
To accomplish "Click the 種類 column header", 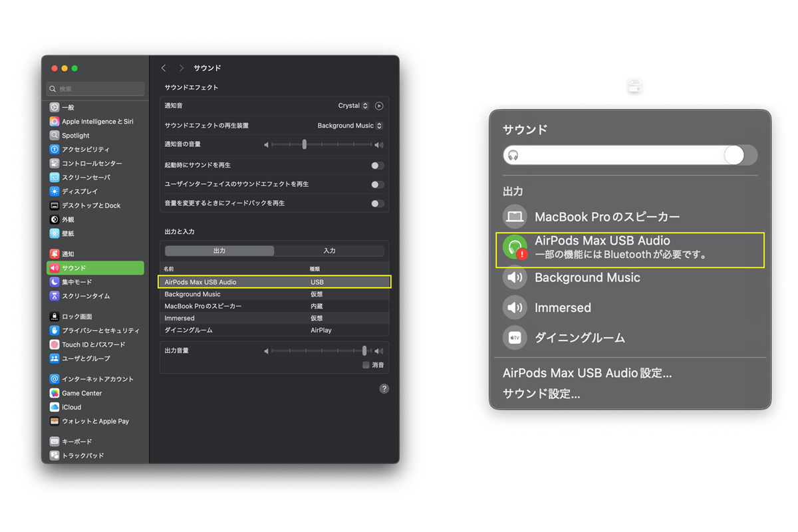I will pos(315,269).
